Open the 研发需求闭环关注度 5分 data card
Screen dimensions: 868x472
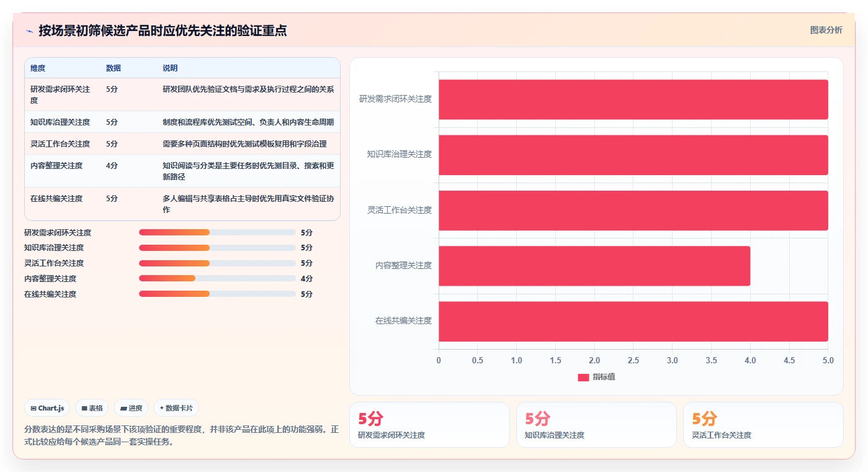429,425
